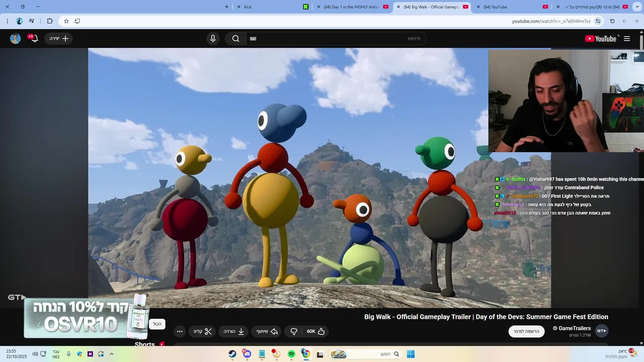The image size is (644, 362).
Task: Click the Big Walk video player
Action: pyautogui.click(x=319, y=178)
